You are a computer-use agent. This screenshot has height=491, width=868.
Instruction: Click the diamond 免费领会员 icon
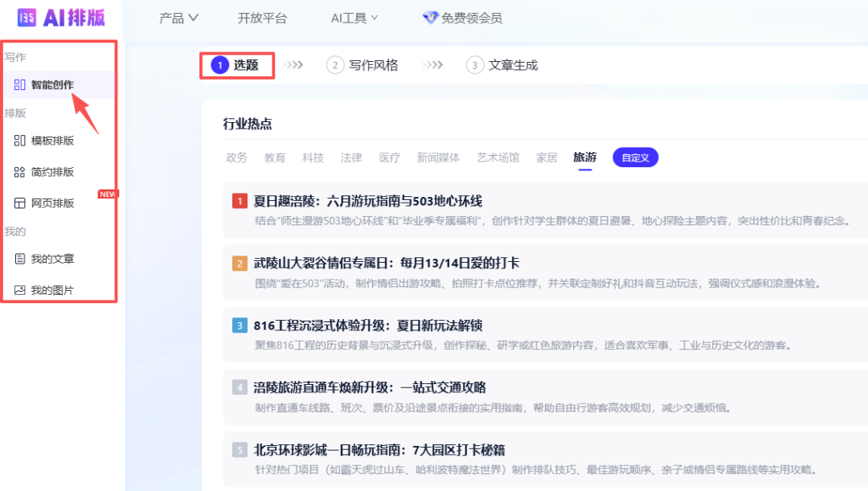click(x=430, y=18)
